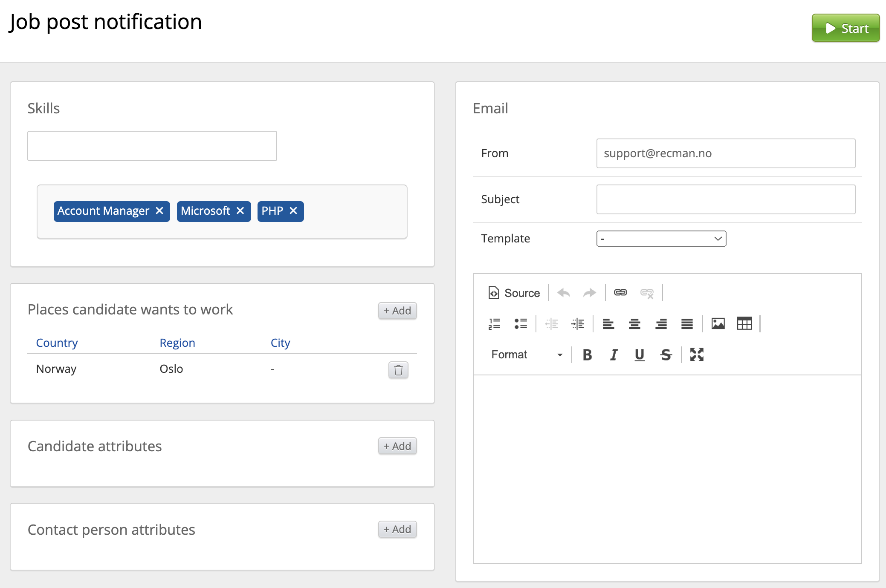This screenshot has width=886, height=588.
Task: Apply underline formatting in editor
Action: point(639,355)
